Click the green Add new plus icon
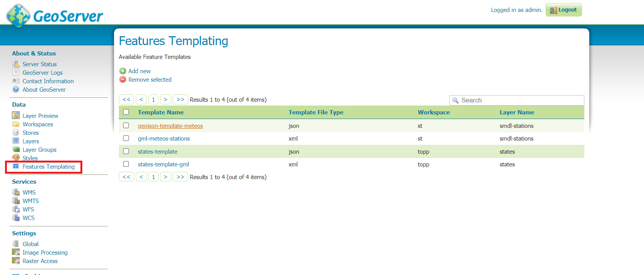Screen dimensions: 644x275 pyautogui.click(x=123, y=71)
